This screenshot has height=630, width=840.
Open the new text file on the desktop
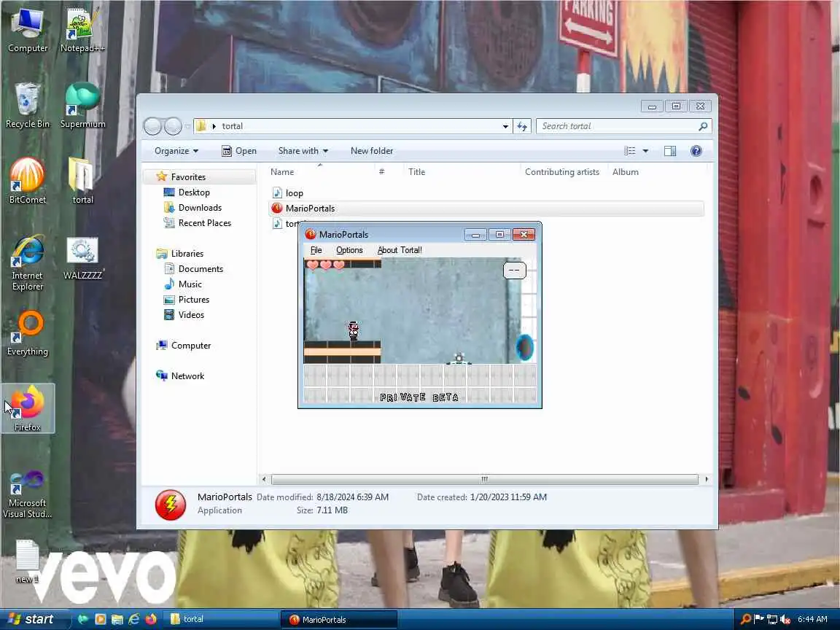pyautogui.click(x=27, y=561)
